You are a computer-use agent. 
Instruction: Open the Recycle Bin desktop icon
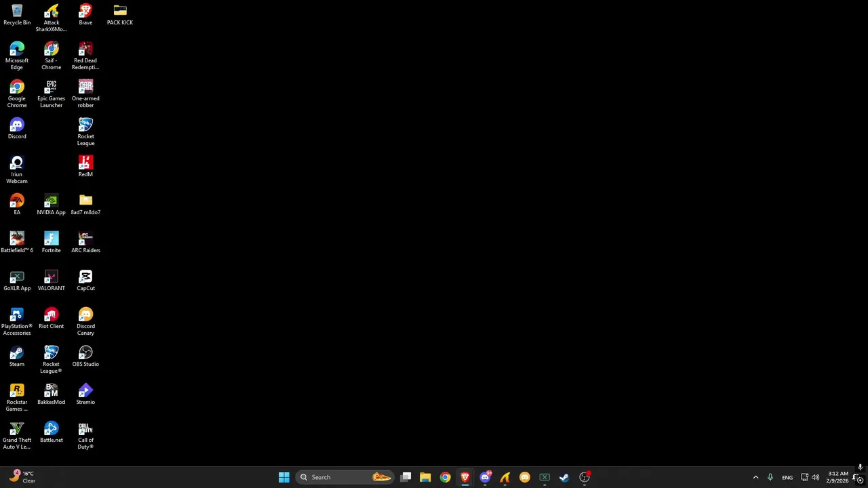pos(17,15)
